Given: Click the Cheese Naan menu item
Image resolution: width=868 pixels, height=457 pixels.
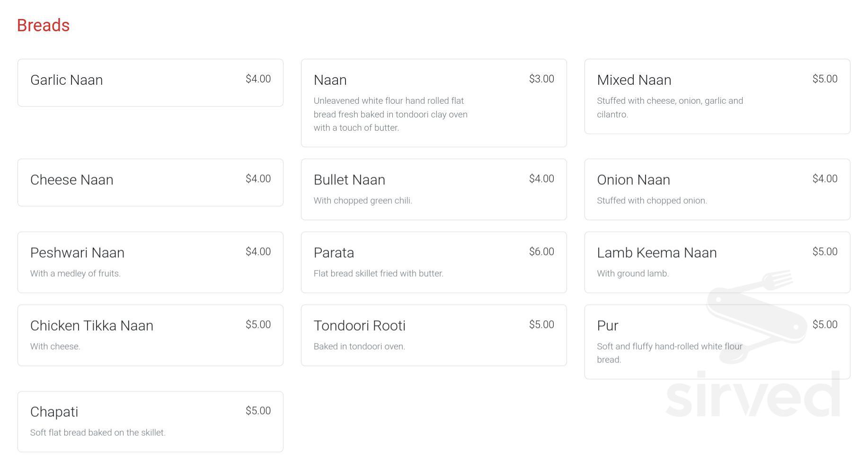Looking at the screenshot, I should coord(150,182).
